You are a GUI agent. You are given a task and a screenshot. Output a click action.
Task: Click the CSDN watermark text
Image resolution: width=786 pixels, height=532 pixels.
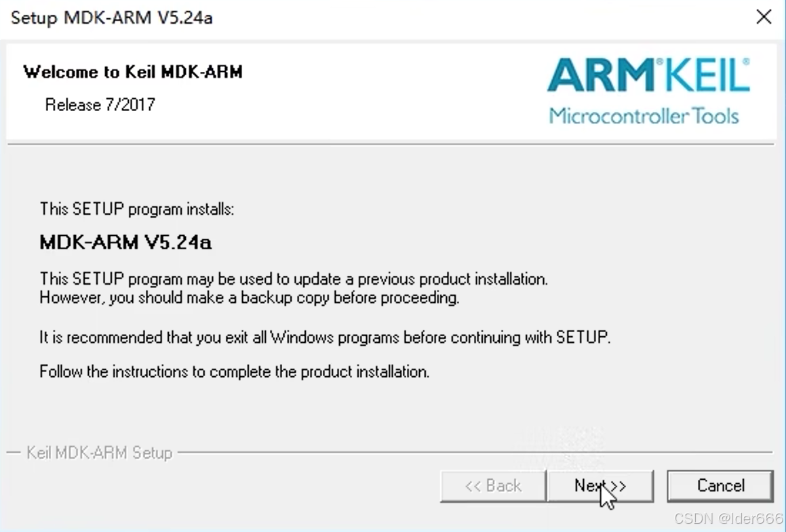(729, 518)
